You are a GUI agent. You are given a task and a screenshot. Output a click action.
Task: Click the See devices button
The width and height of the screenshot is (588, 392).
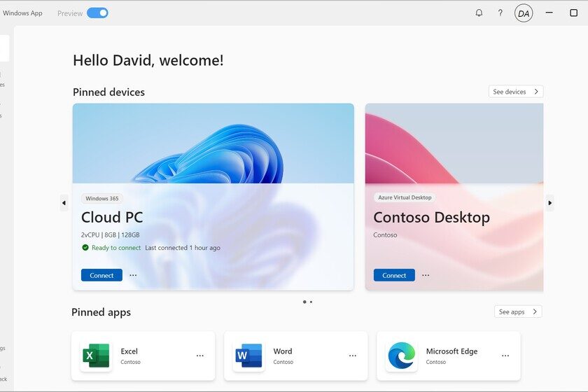click(x=516, y=92)
